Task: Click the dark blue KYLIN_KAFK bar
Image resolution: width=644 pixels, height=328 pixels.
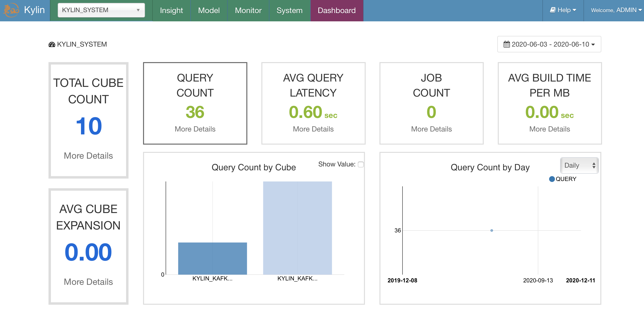Action: click(x=212, y=258)
